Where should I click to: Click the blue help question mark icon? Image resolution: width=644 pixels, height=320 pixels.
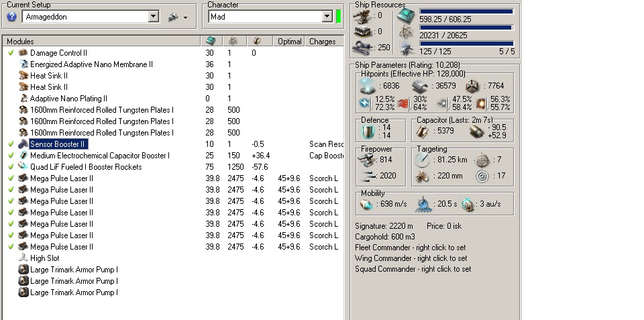click(x=11, y=17)
